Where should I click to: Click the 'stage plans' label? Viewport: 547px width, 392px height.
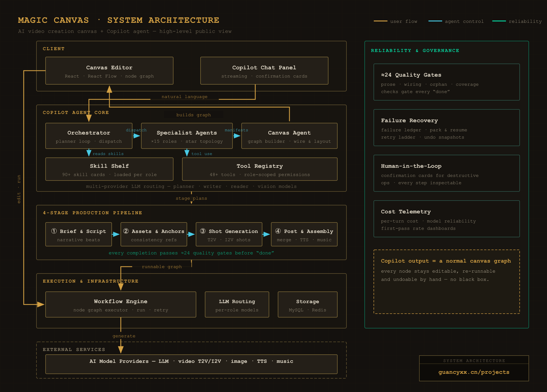191,198
